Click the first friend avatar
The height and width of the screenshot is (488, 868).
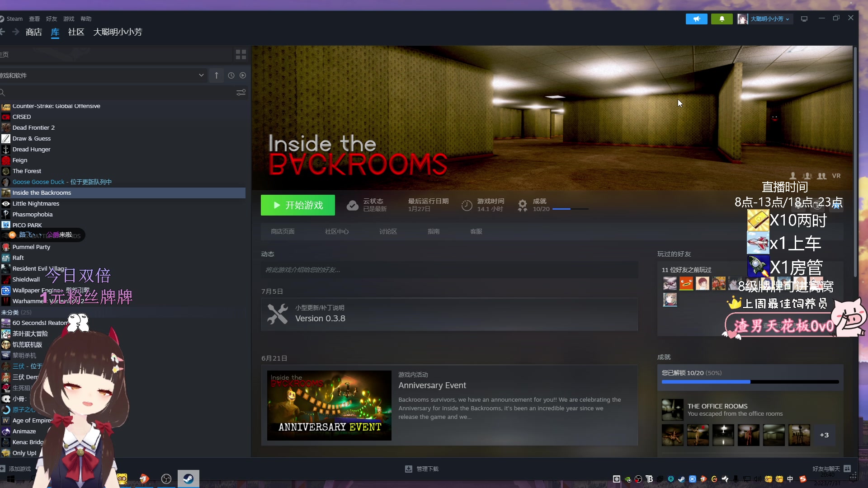click(x=670, y=284)
